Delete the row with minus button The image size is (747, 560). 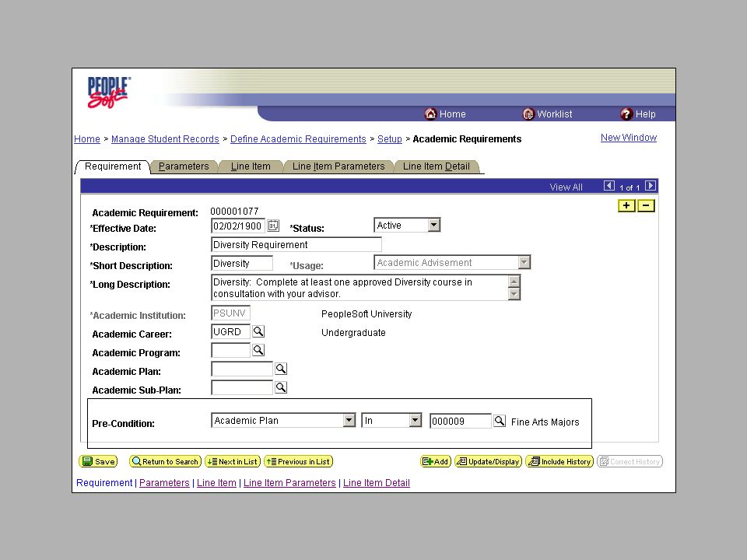pyautogui.click(x=646, y=205)
